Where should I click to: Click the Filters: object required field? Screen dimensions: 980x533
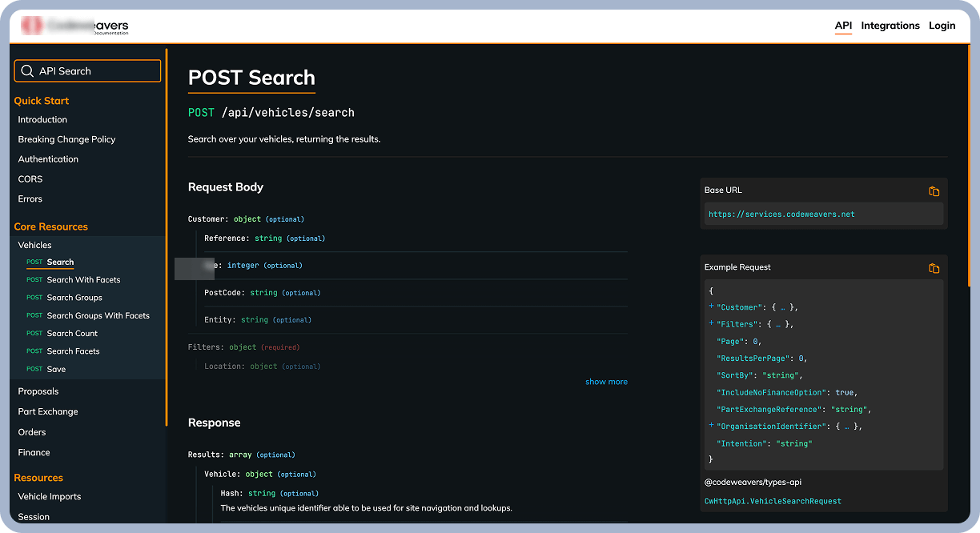tap(243, 347)
